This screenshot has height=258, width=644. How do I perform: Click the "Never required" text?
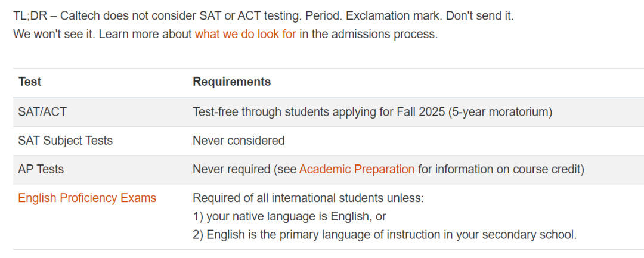click(231, 169)
